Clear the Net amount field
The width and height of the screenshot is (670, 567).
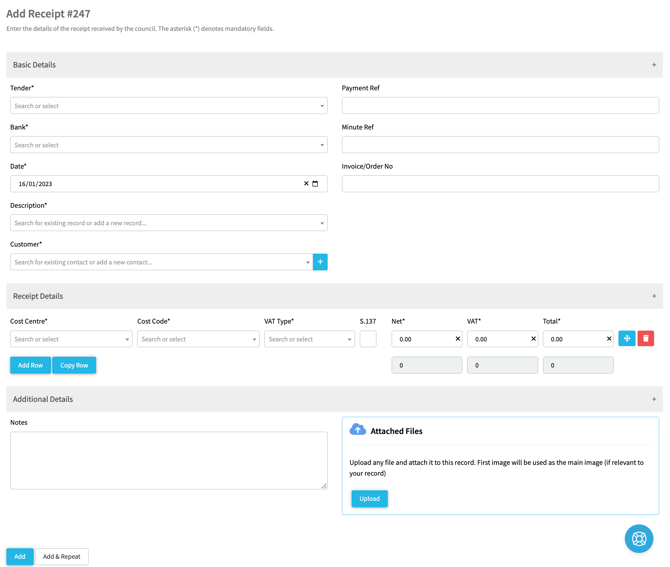[x=458, y=339]
